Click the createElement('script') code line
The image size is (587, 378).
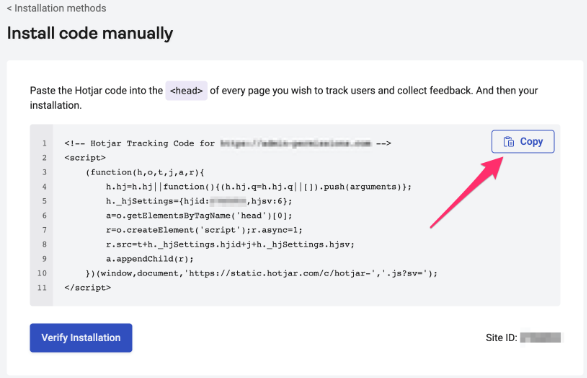pos(204,230)
